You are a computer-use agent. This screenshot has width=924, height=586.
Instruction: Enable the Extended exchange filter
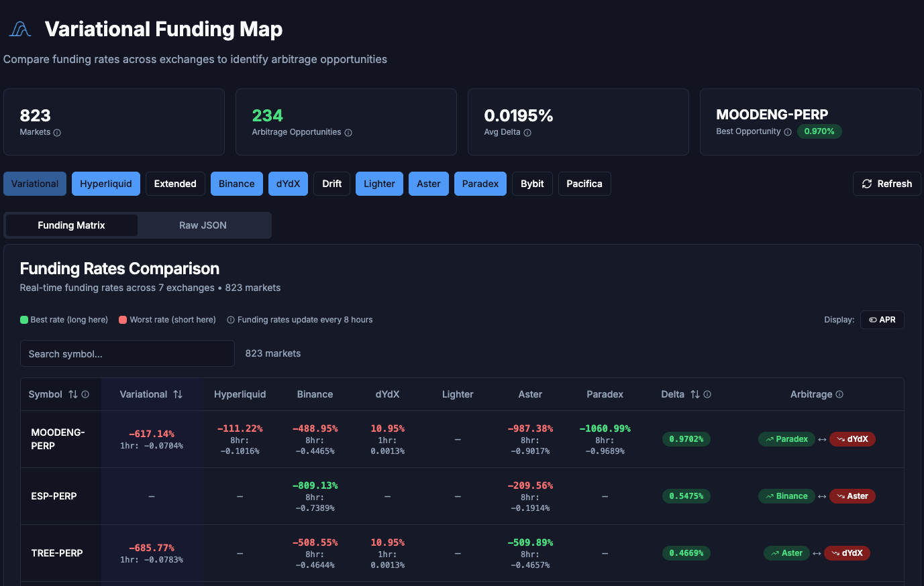(x=175, y=184)
